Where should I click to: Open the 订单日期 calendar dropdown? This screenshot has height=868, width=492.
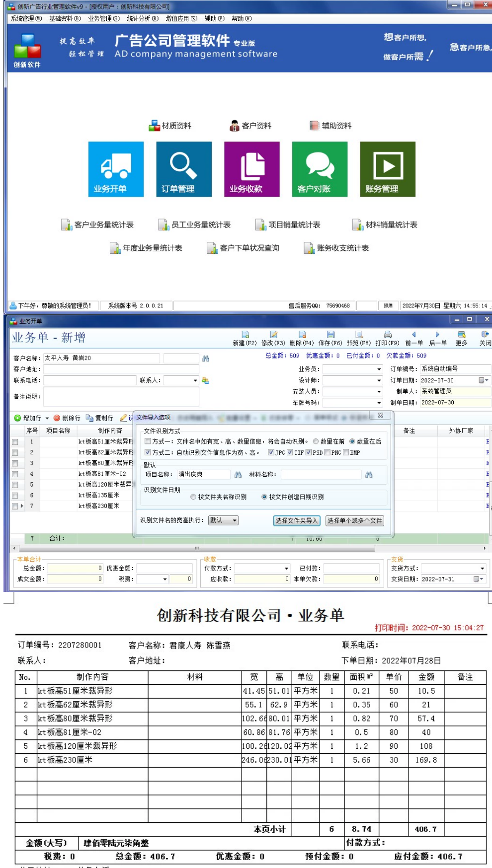point(484,380)
